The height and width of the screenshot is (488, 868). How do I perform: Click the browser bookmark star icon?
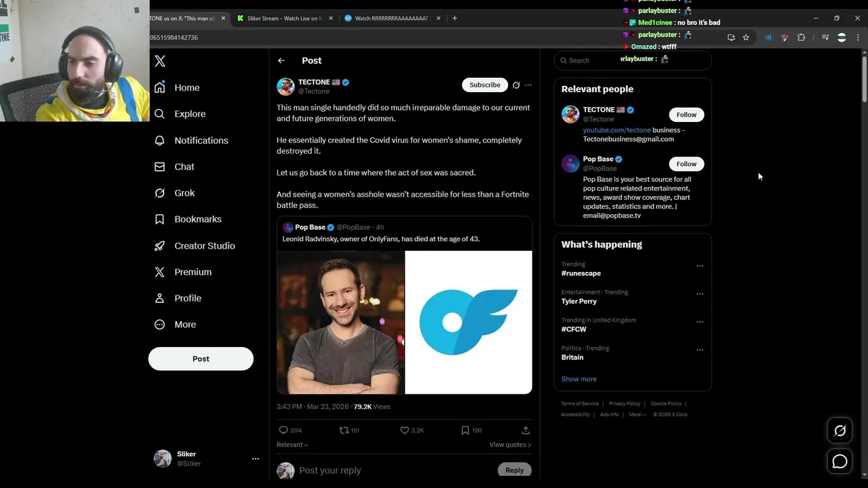(x=746, y=38)
